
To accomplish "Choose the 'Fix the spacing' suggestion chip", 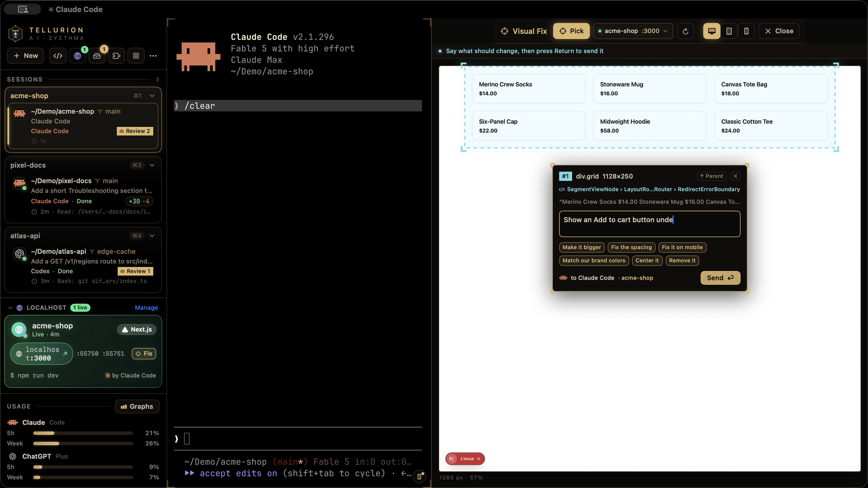I will (631, 247).
